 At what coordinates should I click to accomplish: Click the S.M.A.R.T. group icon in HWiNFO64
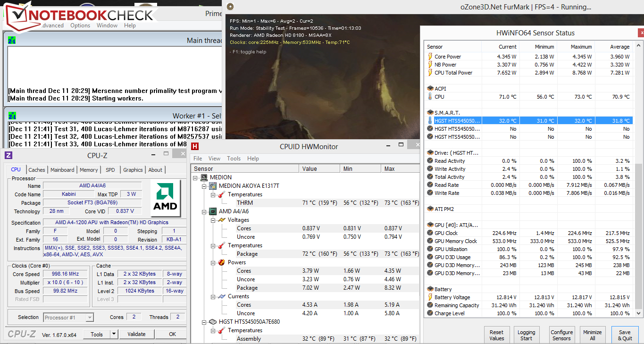(x=430, y=113)
